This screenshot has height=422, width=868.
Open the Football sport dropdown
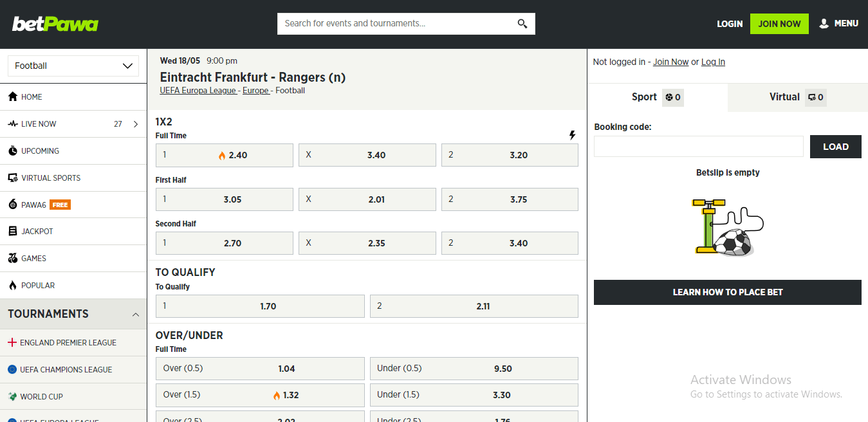click(x=73, y=66)
